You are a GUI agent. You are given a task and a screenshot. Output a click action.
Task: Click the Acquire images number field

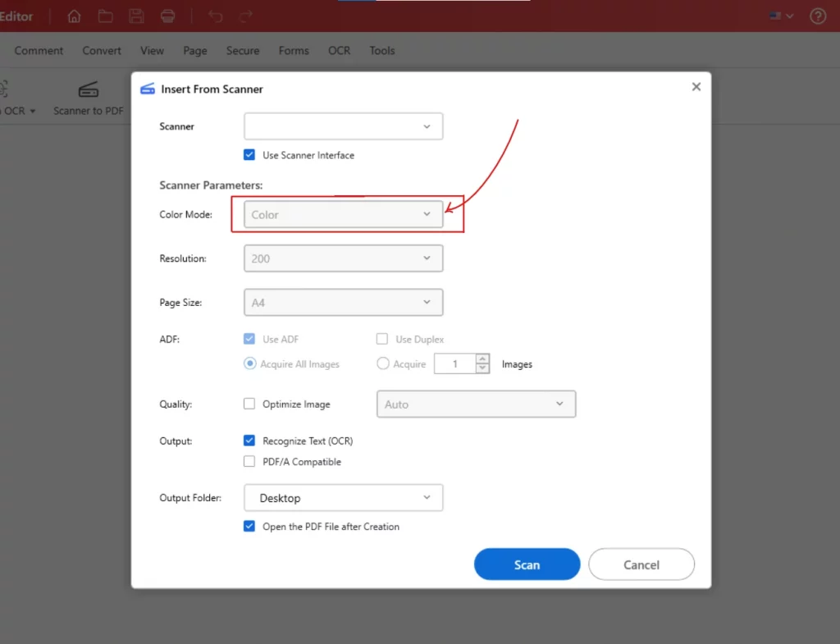coord(454,363)
